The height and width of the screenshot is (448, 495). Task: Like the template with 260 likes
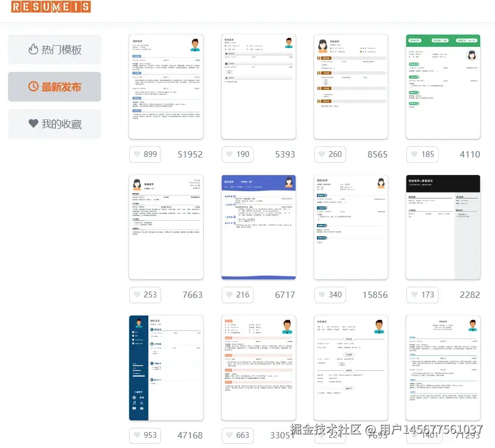(x=330, y=154)
